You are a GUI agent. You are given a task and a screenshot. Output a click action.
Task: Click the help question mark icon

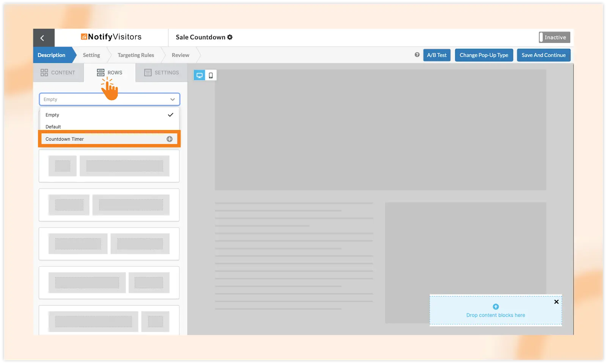click(x=417, y=55)
